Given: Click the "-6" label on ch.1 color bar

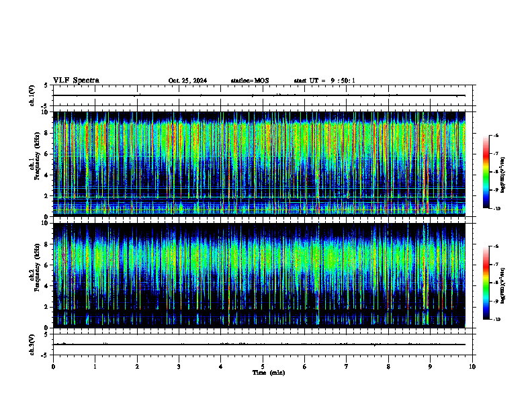Looking at the screenshot, I should pyautogui.click(x=496, y=136).
